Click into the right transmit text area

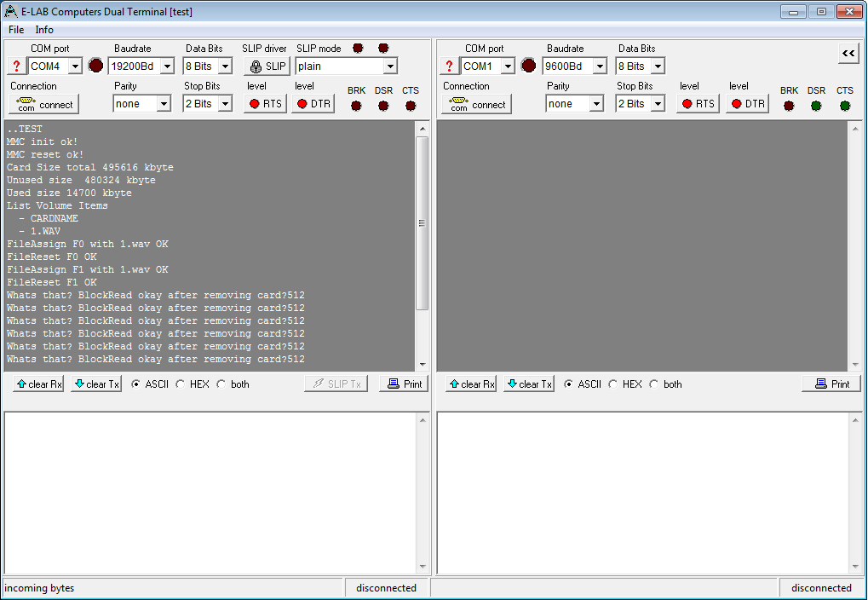coord(643,493)
